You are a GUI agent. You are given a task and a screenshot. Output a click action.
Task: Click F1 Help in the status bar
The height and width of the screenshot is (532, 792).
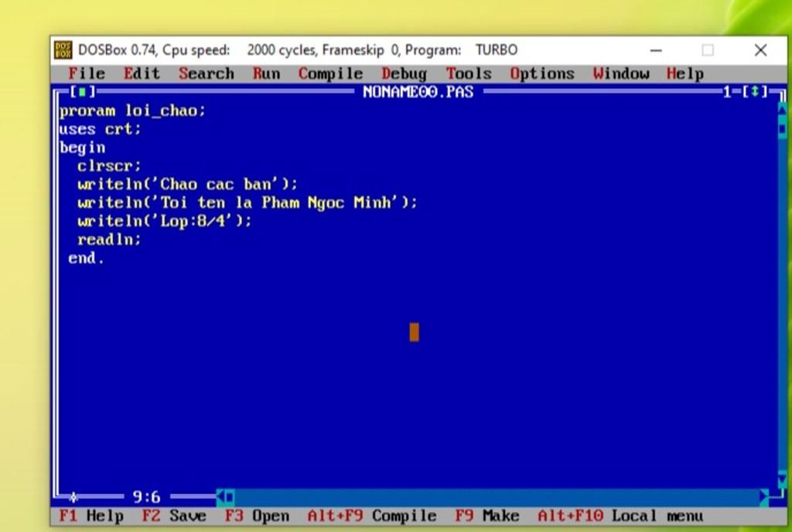(x=91, y=516)
